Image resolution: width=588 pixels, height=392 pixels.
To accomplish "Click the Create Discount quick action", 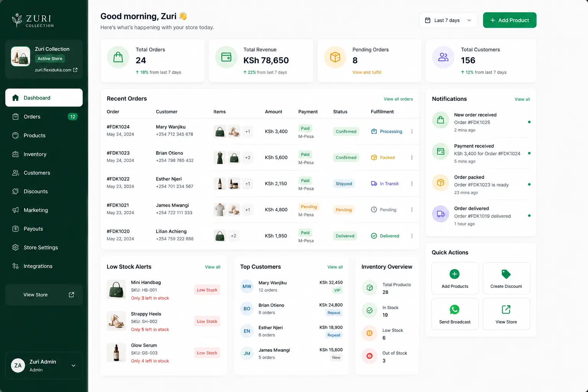I will 506,278.
